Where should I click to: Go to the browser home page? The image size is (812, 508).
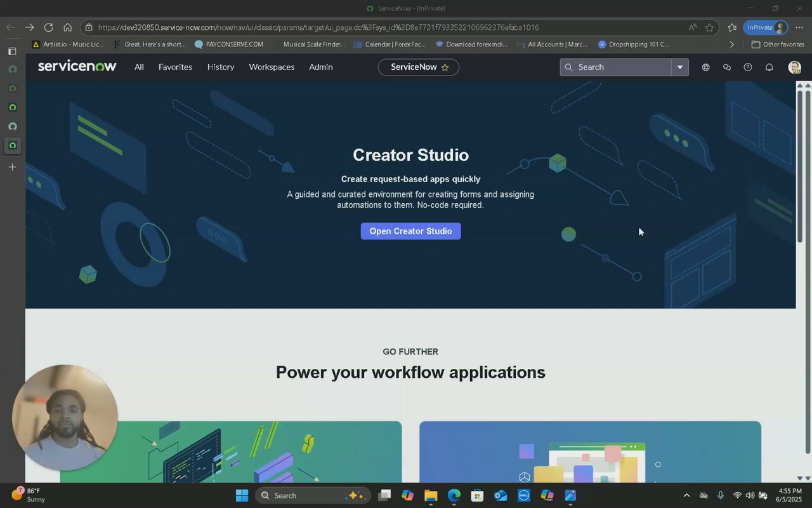point(67,27)
